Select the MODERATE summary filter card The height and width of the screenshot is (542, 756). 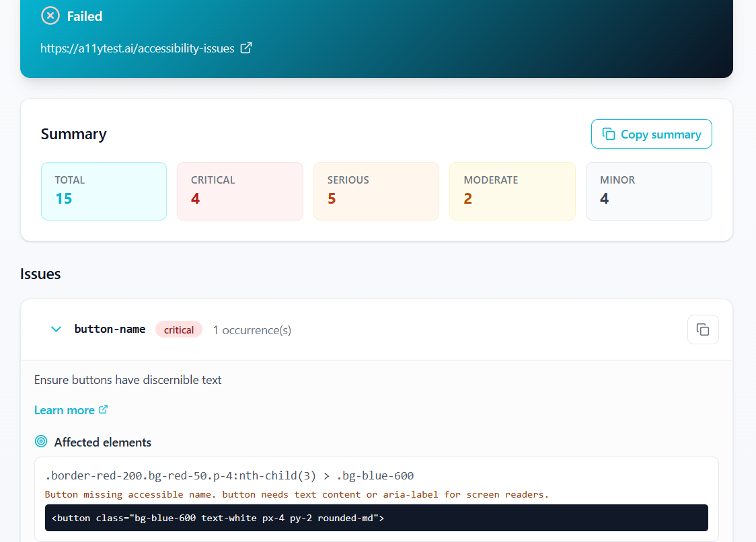point(512,191)
